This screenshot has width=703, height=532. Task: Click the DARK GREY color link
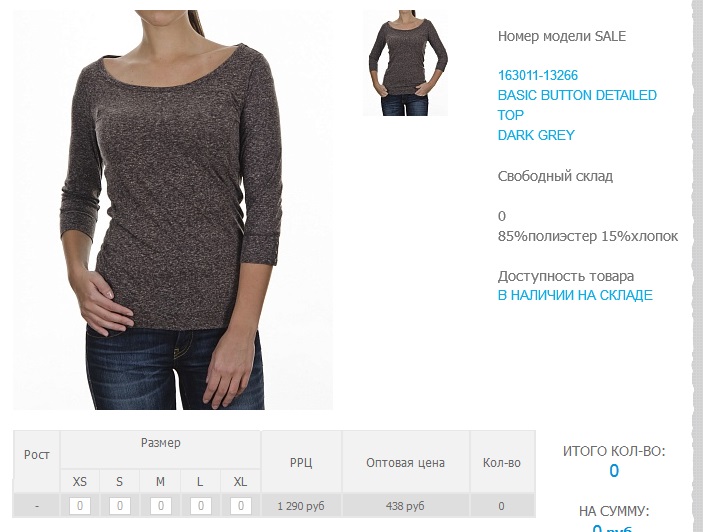[x=536, y=135]
